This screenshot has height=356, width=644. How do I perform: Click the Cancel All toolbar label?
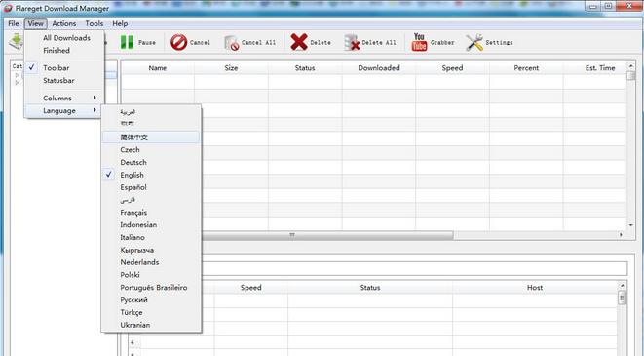tap(258, 42)
